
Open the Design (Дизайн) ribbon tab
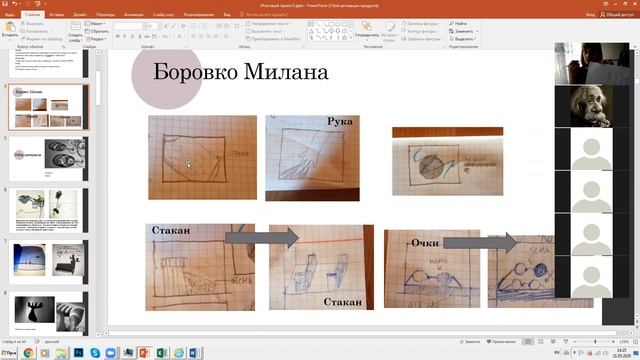pyautogui.click(x=80, y=14)
